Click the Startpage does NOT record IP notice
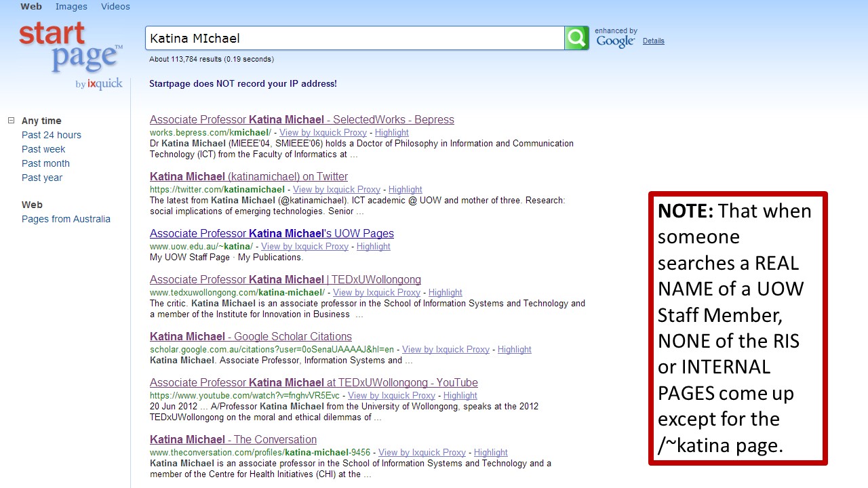 point(243,83)
